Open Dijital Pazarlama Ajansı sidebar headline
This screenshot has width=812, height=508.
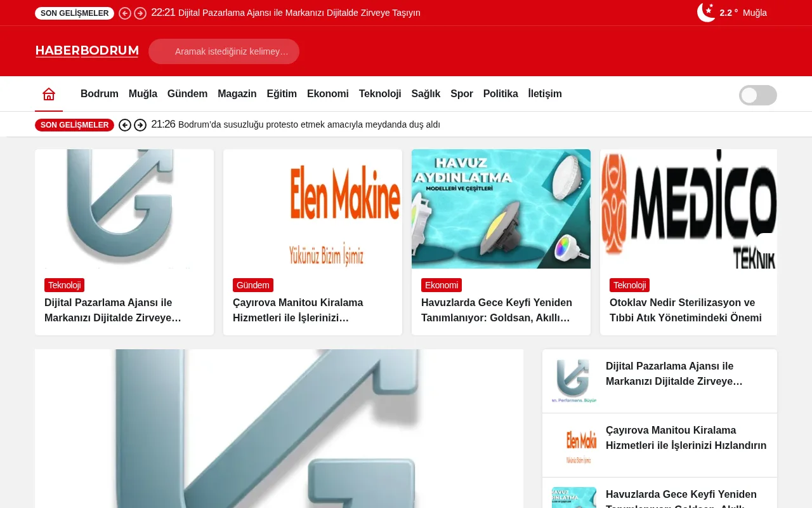[674, 374]
